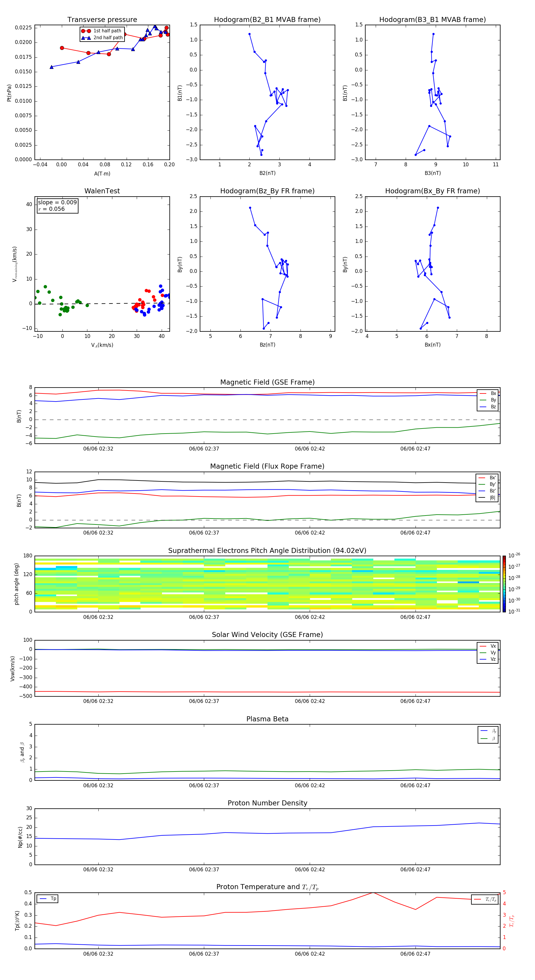The image size is (535, 980).
Task: Select By' in the flux rope legend
Action: point(487,484)
